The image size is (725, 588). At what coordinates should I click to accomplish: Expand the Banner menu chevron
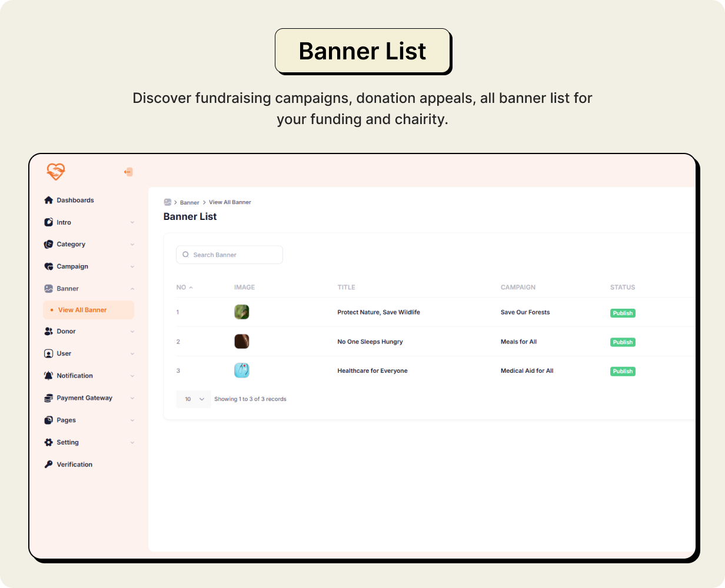pyautogui.click(x=134, y=288)
